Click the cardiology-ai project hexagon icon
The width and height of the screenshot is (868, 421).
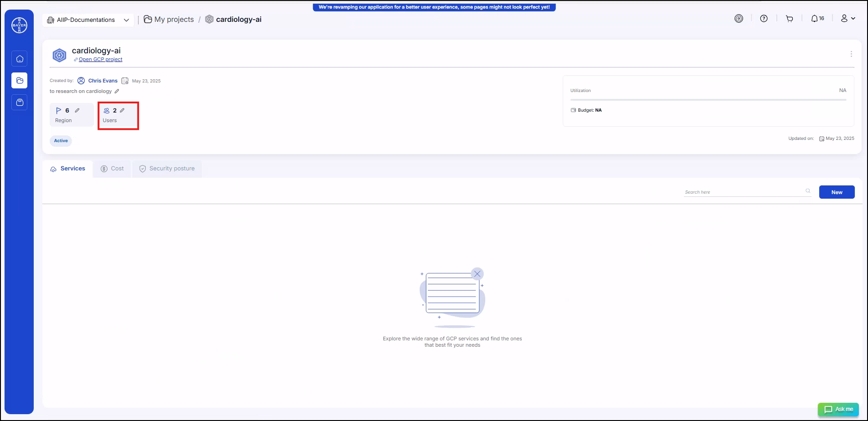point(60,56)
